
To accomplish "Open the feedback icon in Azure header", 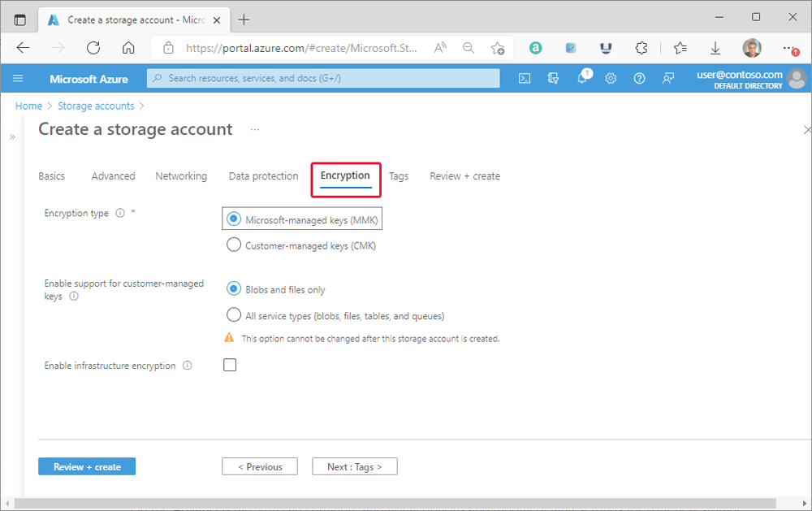I will coord(667,78).
